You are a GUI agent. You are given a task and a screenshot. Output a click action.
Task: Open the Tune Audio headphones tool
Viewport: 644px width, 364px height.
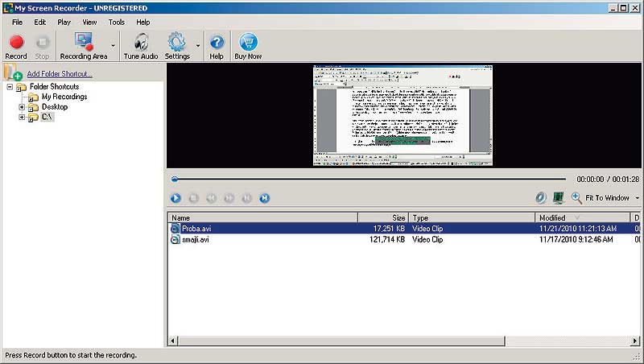(141, 47)
